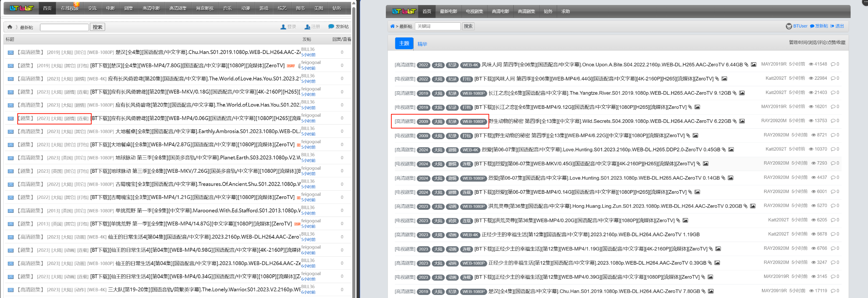This screenshot has width=868, height=298.
Task: Click image icon on 楚汉 Chu.Han 7.80GB row, right window
Action: point(711,291)
